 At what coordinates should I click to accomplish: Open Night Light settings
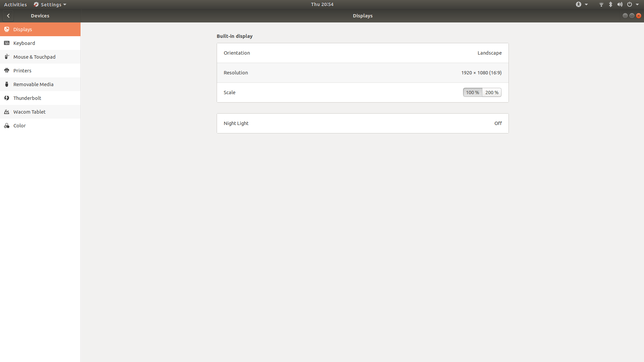tap(363, 123)
